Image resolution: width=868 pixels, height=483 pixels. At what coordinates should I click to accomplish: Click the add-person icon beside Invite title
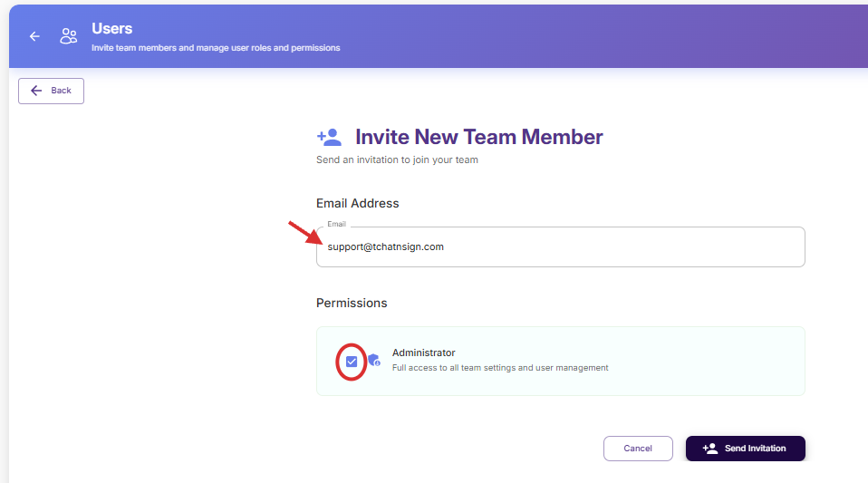(x=329, y=137)
